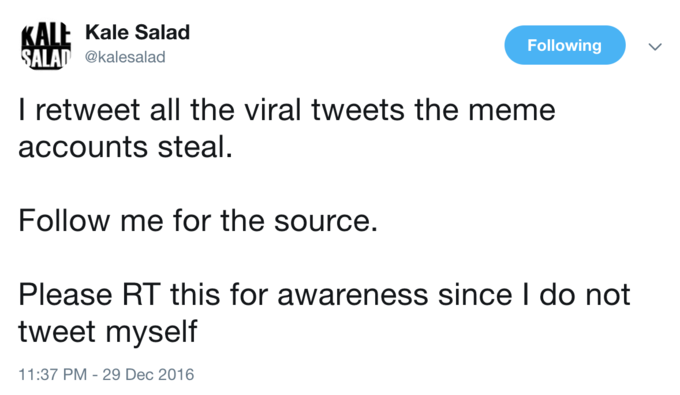
Task: Open the Kale Salad profile avatar
Action: click(x=46, y=45)
